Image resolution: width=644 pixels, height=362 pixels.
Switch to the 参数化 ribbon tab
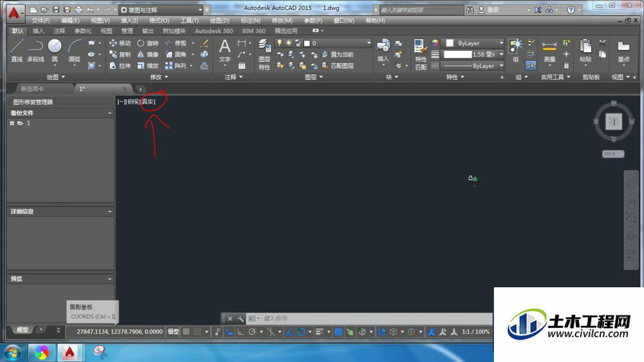point(83,31)
